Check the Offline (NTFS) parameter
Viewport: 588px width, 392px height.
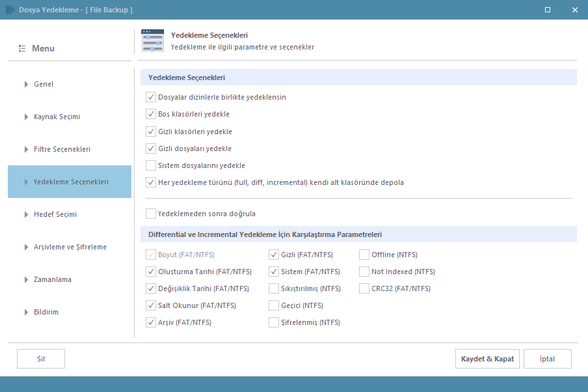coord(364,255)
